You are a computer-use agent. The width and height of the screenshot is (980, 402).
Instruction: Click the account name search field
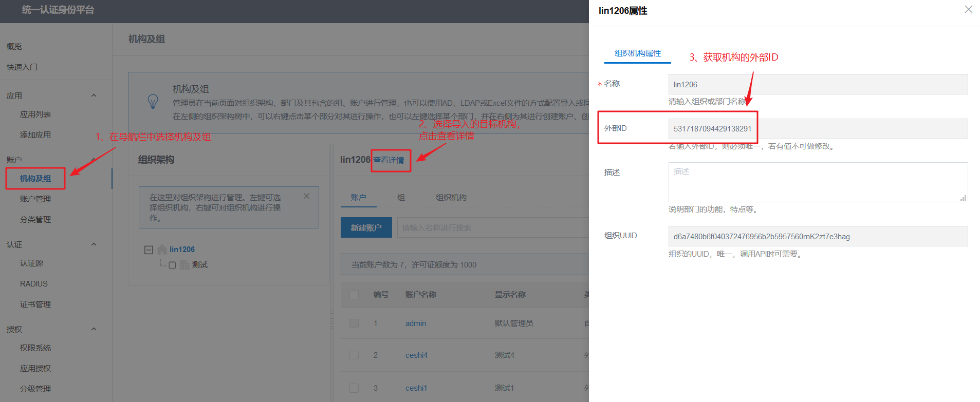click(x=493, y=227)
